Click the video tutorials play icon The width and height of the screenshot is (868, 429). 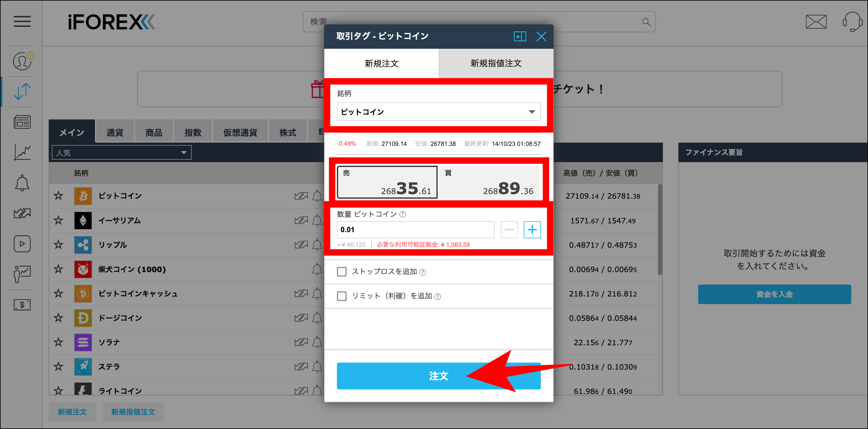[22, 243]
